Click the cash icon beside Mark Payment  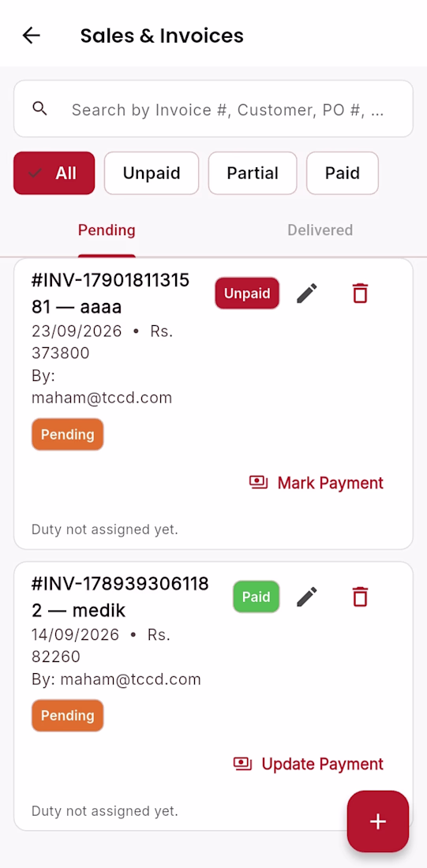(x=259, y=483)
